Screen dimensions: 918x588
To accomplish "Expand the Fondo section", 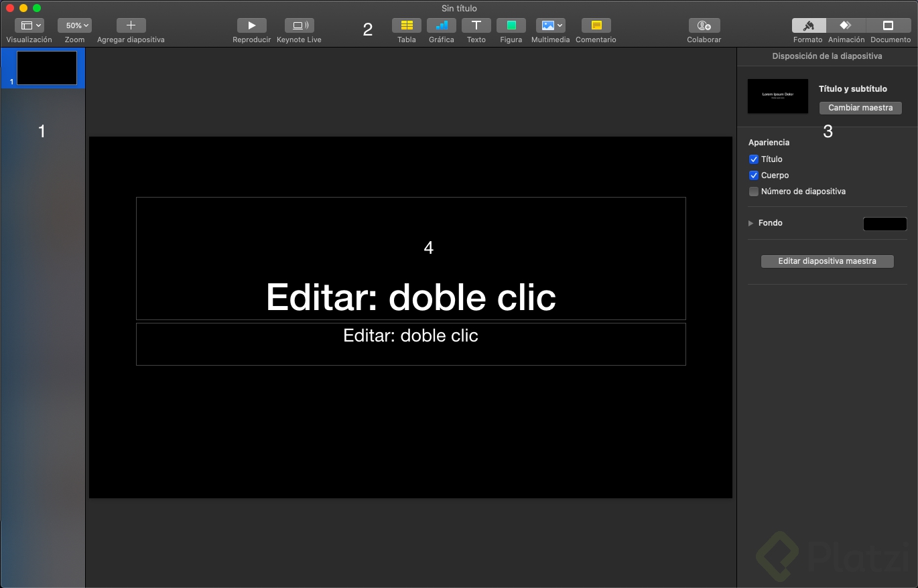I will pyautogui.click(x=750, y=222).
